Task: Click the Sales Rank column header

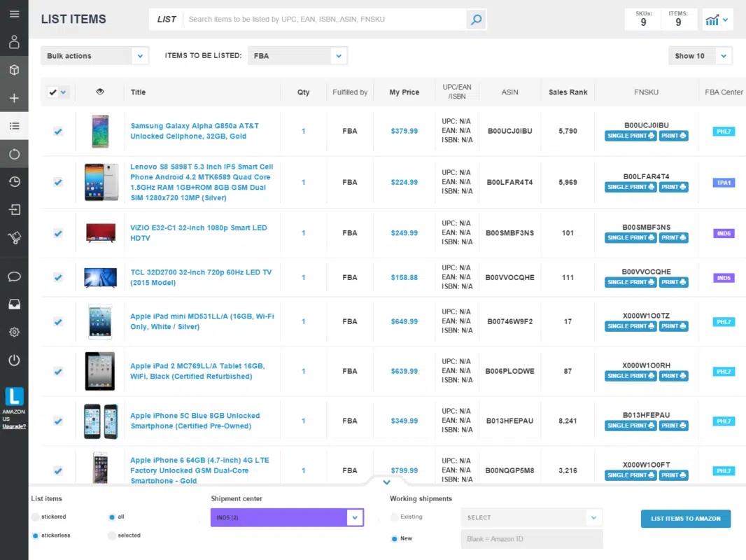Action: tap(568, 92)
